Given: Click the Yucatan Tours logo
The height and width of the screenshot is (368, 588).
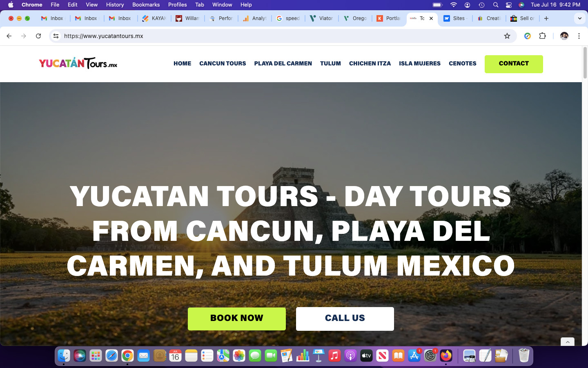Looking at the screenshot, I should tap(78, 63).
